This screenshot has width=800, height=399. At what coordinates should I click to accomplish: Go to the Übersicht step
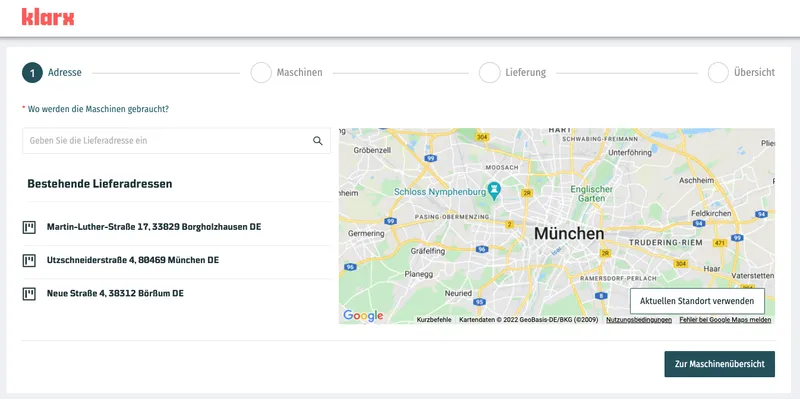(741, 73)
